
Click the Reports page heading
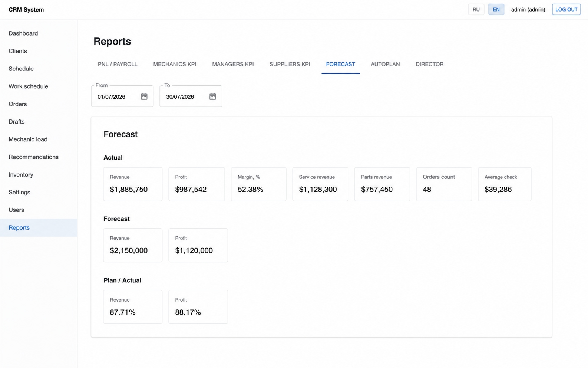click(112, 41)
